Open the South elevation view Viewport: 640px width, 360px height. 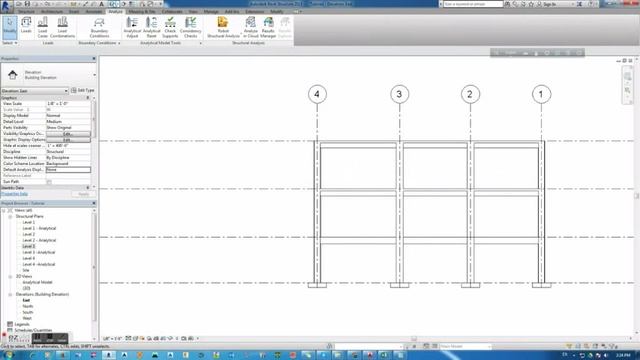[x=28, y=312]
